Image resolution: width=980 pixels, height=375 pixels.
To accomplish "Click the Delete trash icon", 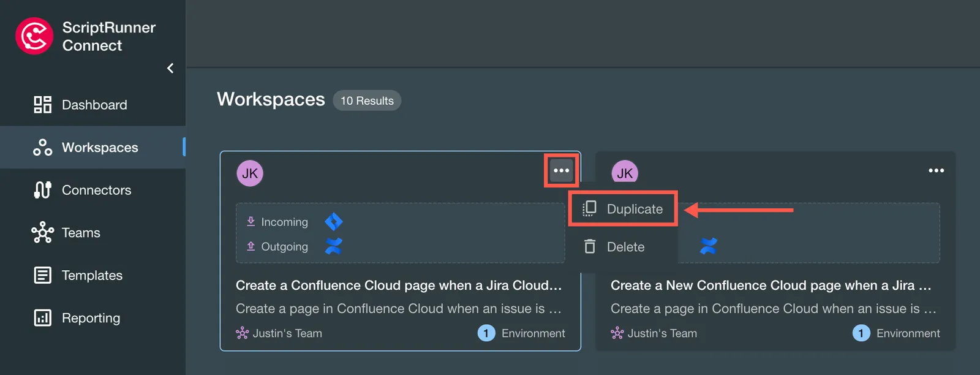I will 590,246.
